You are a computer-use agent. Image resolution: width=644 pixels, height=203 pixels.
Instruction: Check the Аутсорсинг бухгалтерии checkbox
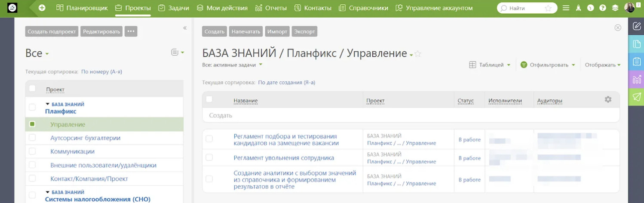click(32, 138)
